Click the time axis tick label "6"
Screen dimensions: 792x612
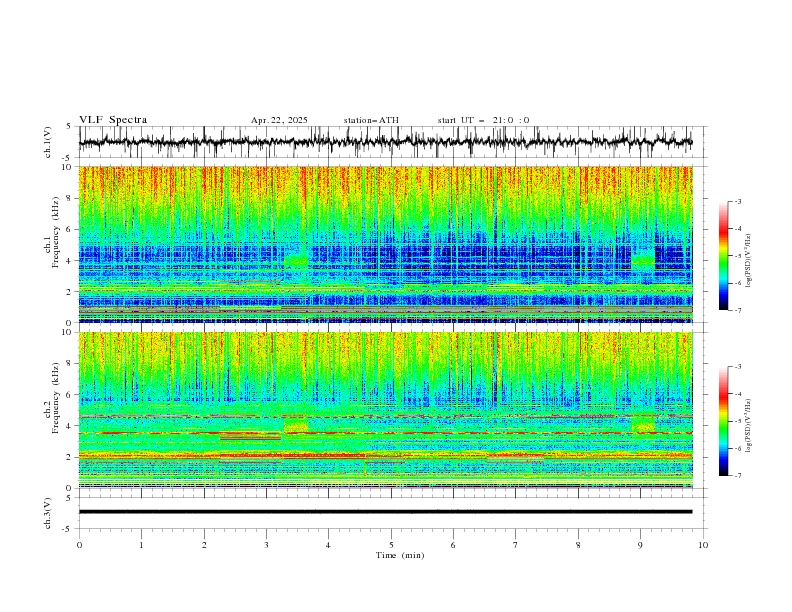(453, 545)
